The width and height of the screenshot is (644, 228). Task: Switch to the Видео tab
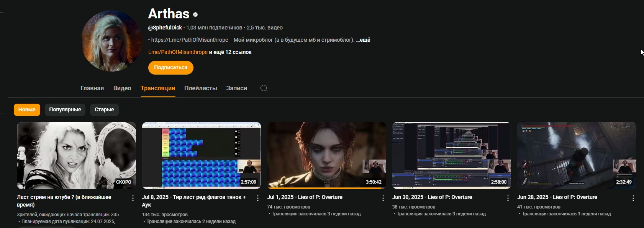(x=122, y=88)
